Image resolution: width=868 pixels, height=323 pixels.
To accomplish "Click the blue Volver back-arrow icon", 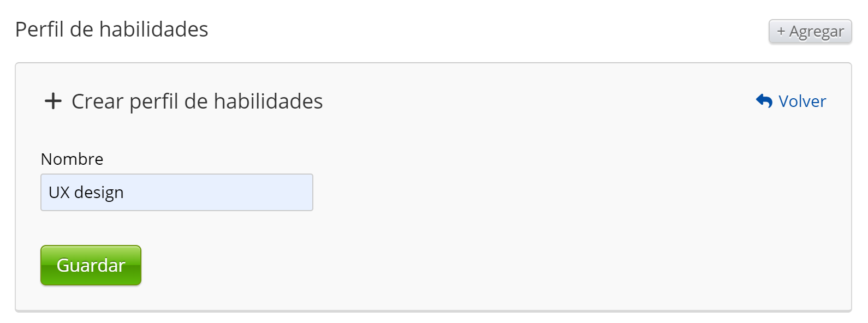I will (764, 101).
